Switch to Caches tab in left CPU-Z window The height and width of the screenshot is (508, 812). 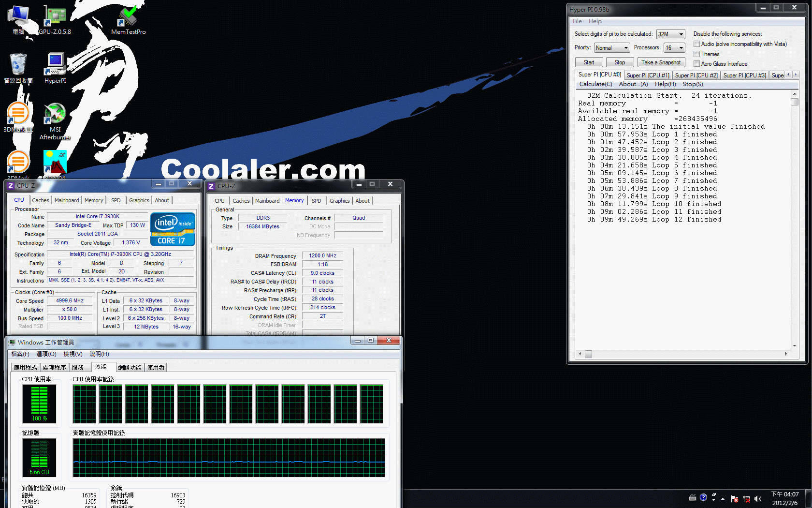[41, 200]
